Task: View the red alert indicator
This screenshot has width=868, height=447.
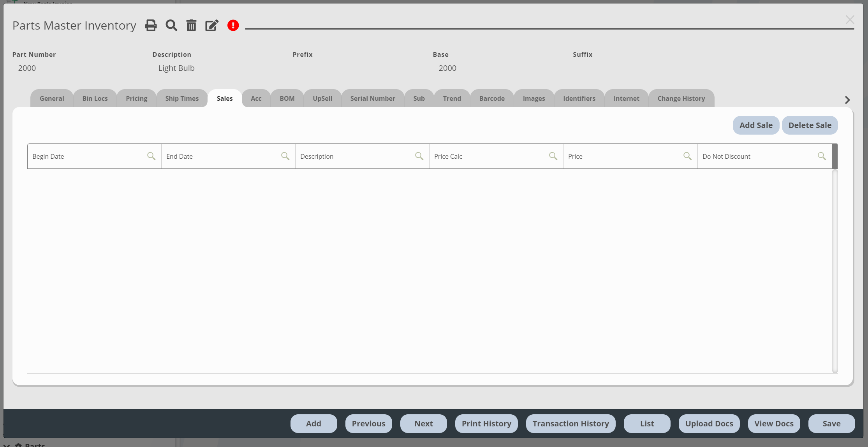Action: (x=232, y=25)
